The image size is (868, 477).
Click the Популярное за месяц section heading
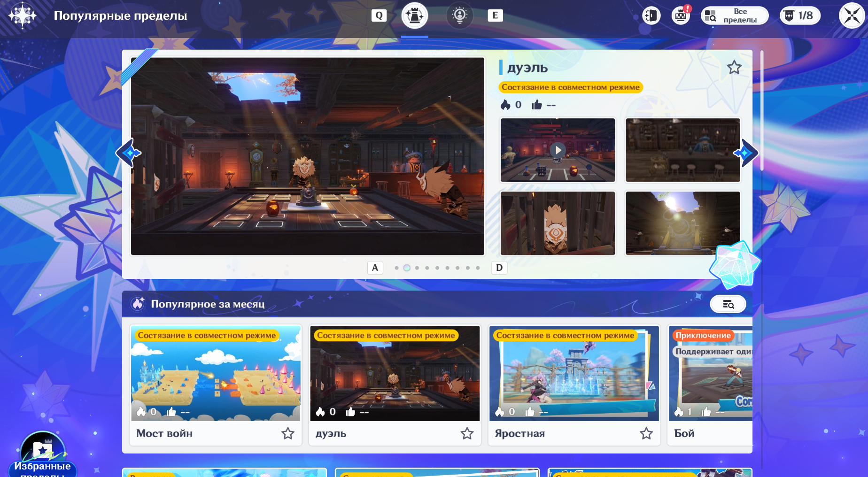pos(208,304)
